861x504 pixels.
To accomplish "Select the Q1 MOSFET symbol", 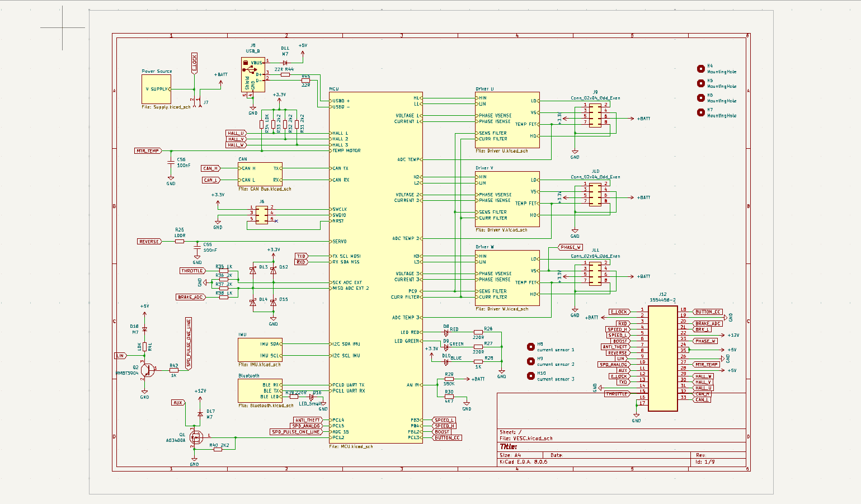I will (195, 436).
